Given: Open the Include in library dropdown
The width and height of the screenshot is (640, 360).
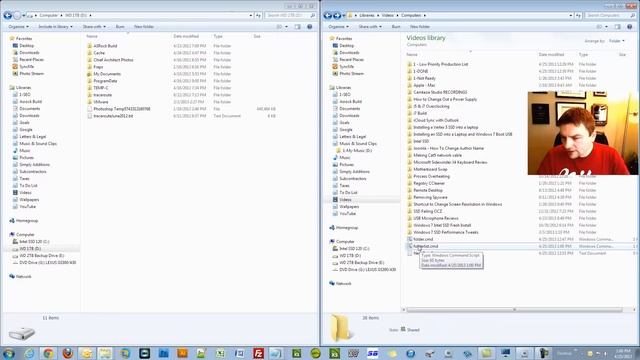Looking at the screenshot, I should point(55,27).
